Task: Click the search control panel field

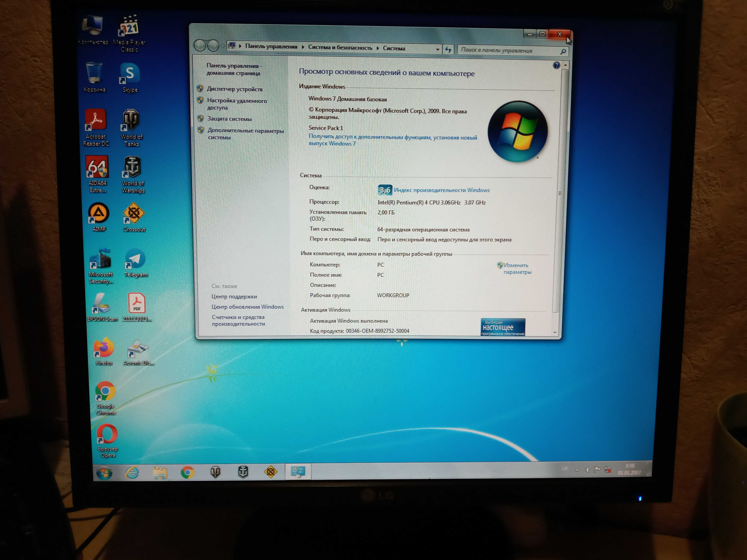Action: [x=509, y=51]
